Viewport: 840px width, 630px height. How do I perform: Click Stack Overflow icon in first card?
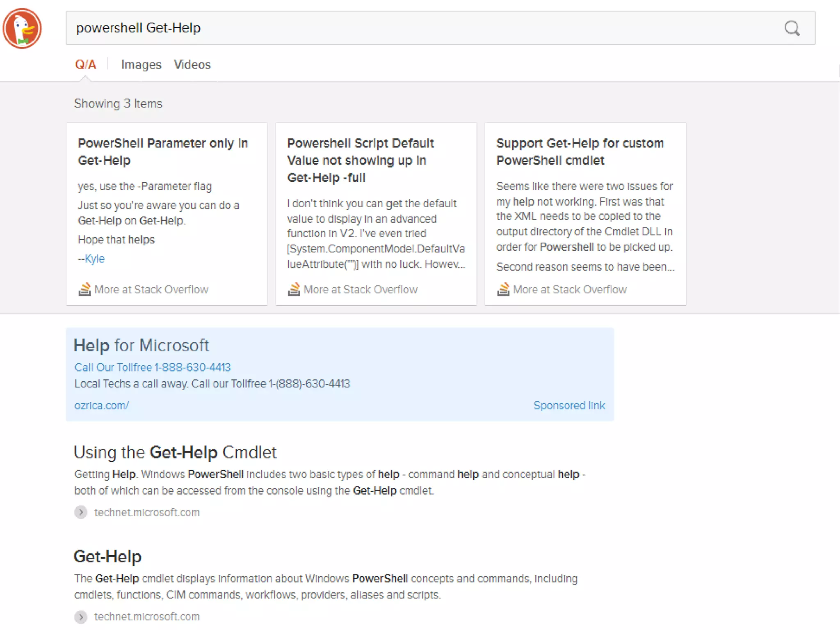[84, 289]
